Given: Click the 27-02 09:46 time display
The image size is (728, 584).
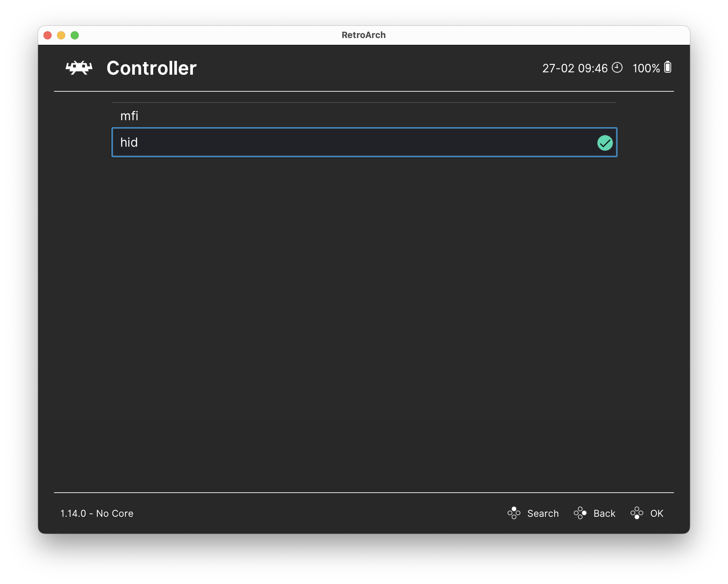Looking at the screenshot, I should [x=576, y=68].
